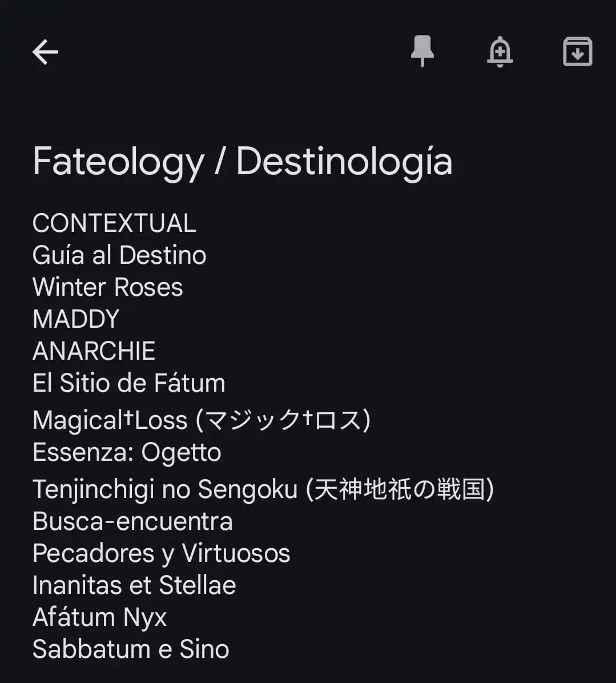This screenshot has width=616, height=683.
Task: Tap the Afátum Nyx line
Action: (100, 617)
